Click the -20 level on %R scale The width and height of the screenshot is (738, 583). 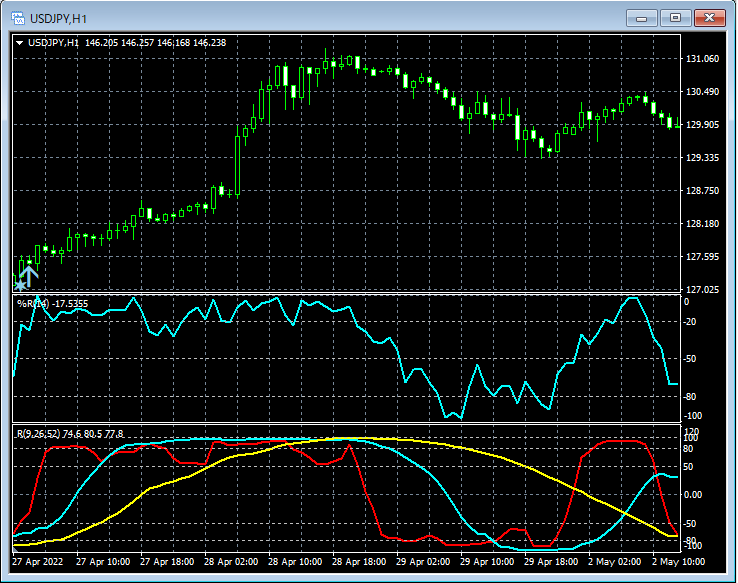click(690, 322)
